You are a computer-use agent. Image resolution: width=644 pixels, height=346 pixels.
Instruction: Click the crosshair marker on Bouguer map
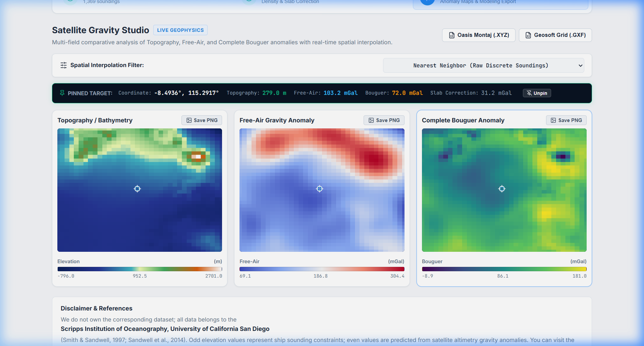point(502,189)
